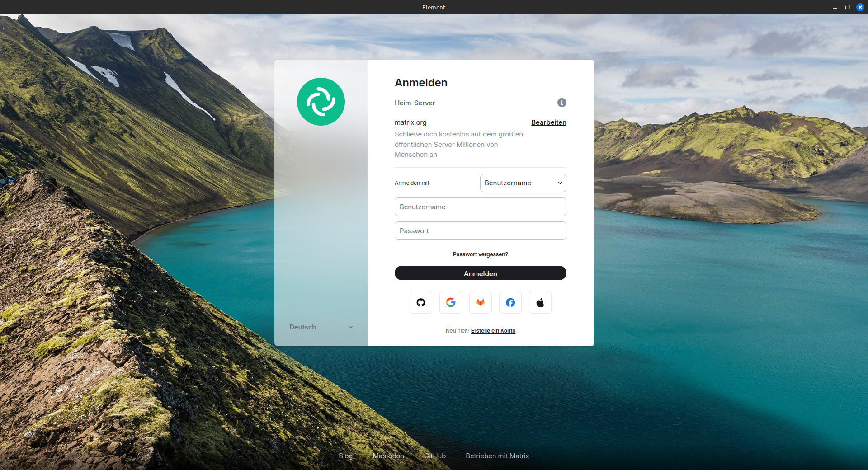Open the Mastodon footer link
868x470 pixels.
tap(388, 456)
